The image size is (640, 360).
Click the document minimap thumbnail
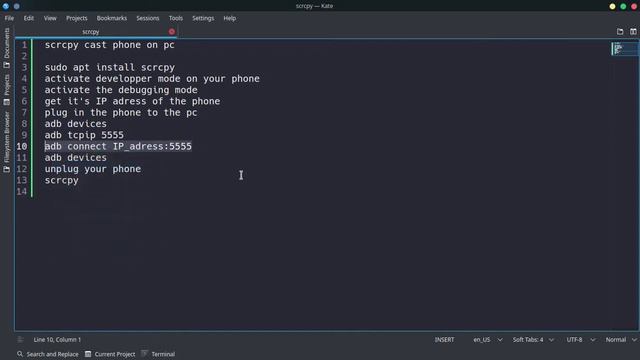pyautogui.click(x=624, y=49)
